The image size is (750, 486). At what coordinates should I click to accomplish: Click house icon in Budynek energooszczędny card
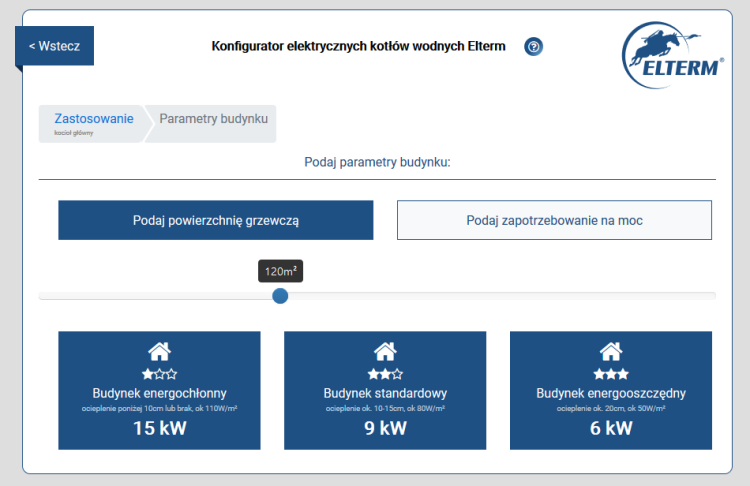point(611,351)
